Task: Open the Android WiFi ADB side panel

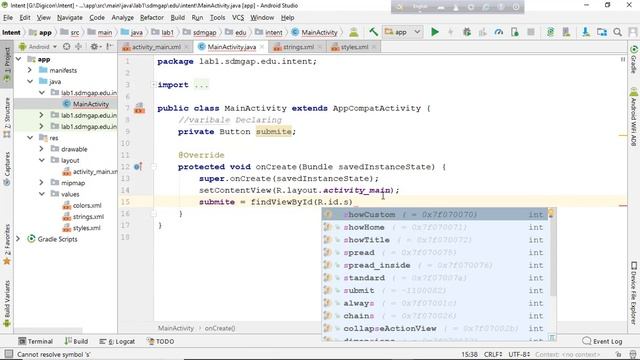Action: 633,117
